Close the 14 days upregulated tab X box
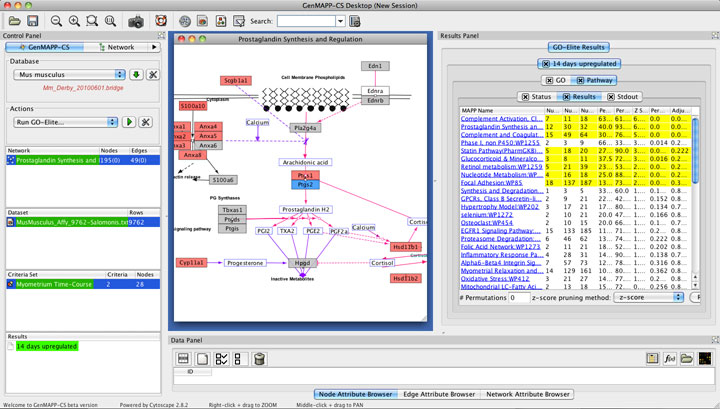The width and height of the screenshot is (720, 409). tap(545, 64)
